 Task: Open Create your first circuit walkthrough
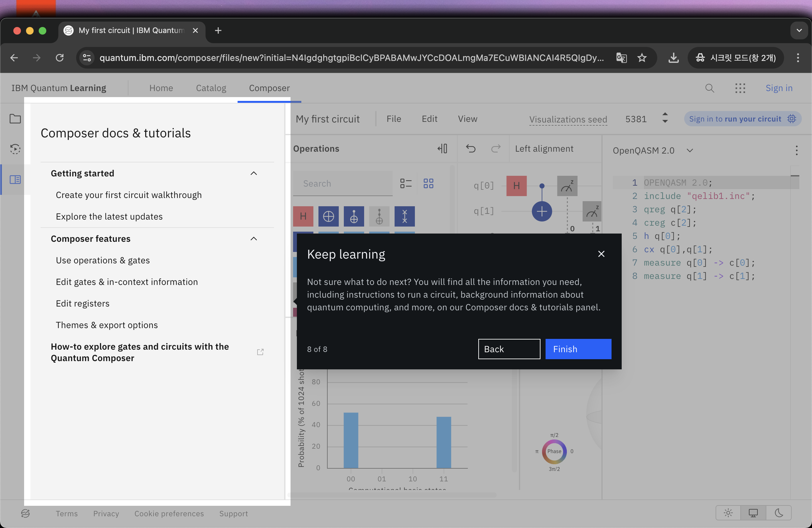point(129,195)
